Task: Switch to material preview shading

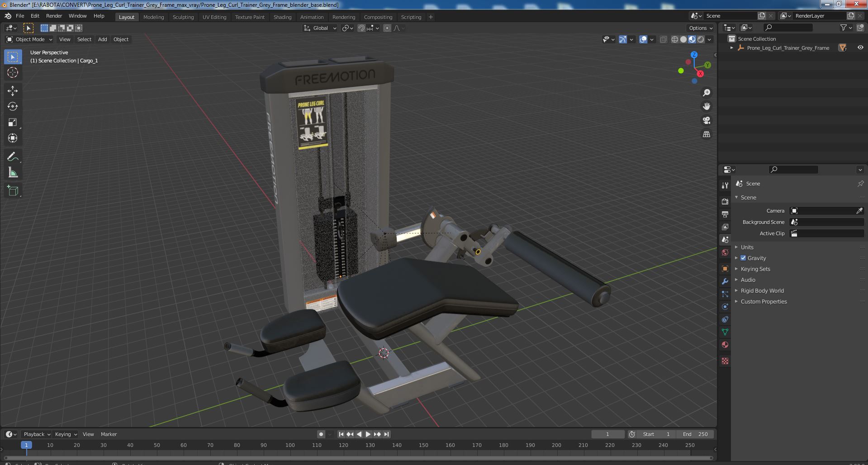Action: (692, 39)
